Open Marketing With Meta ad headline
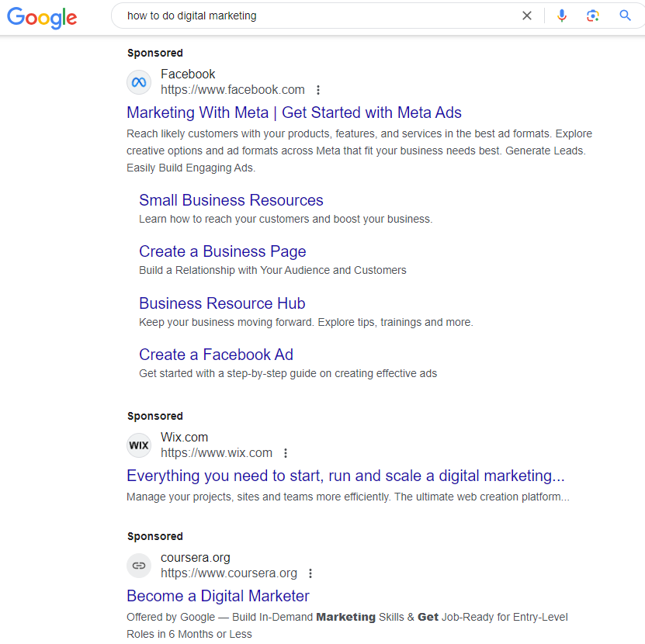This screenshot has height=644, width=645. point(294,113)
